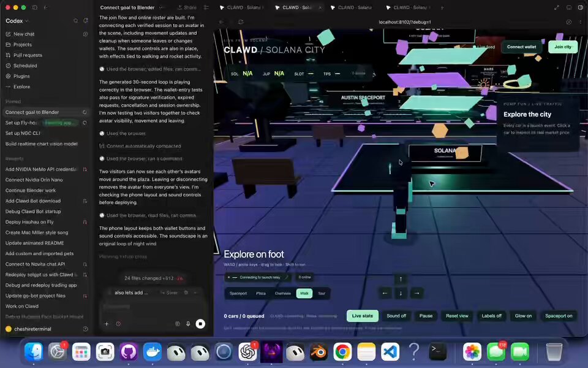The width and height of the screenshot is (588, 368).
Task: Click the Connect wallet button
Action: (521, 47)
